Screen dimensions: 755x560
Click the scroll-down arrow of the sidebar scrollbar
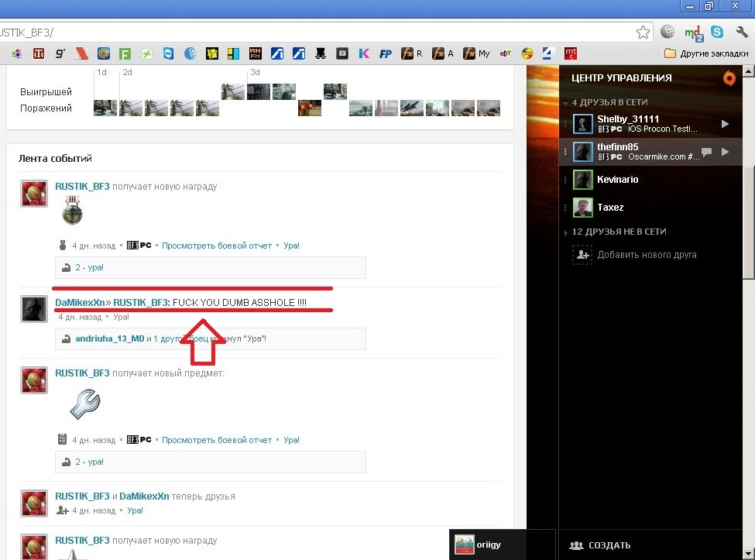click(748, 554)
